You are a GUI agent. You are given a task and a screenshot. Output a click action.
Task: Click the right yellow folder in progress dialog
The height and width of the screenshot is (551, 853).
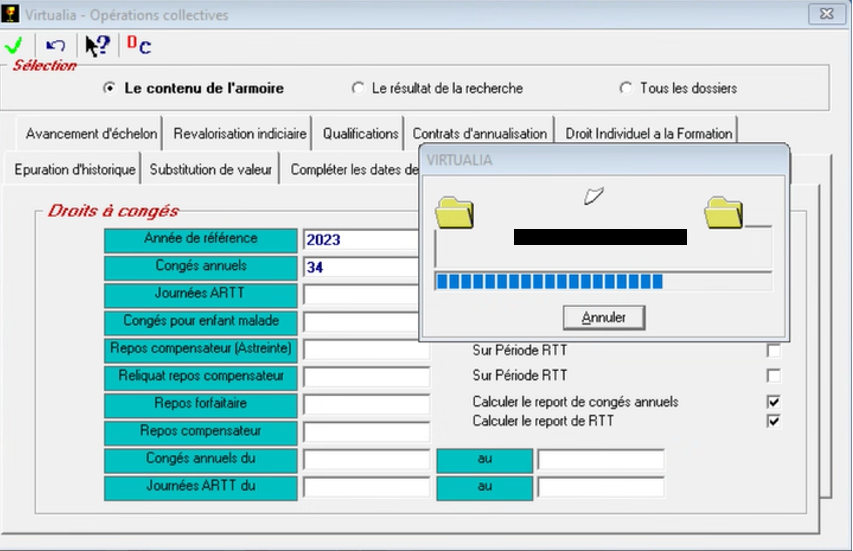click(x=723, y=212)
